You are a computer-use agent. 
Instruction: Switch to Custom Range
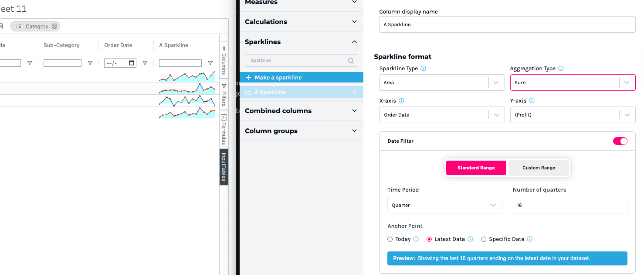[x=539, y=168]
